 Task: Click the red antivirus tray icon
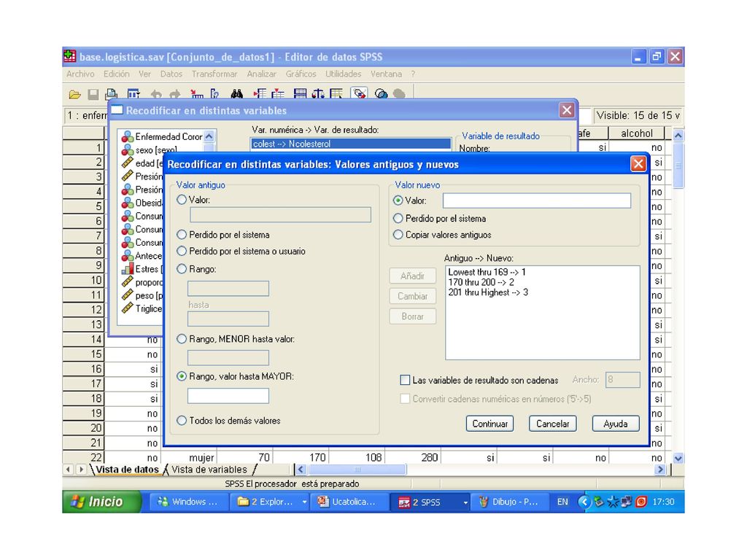[x=641, y=502]
